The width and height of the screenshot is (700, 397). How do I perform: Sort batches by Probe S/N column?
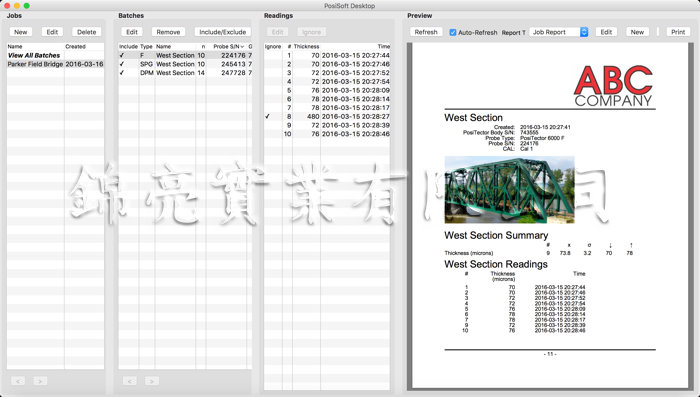pyautogui.click(x=229, y=46)
